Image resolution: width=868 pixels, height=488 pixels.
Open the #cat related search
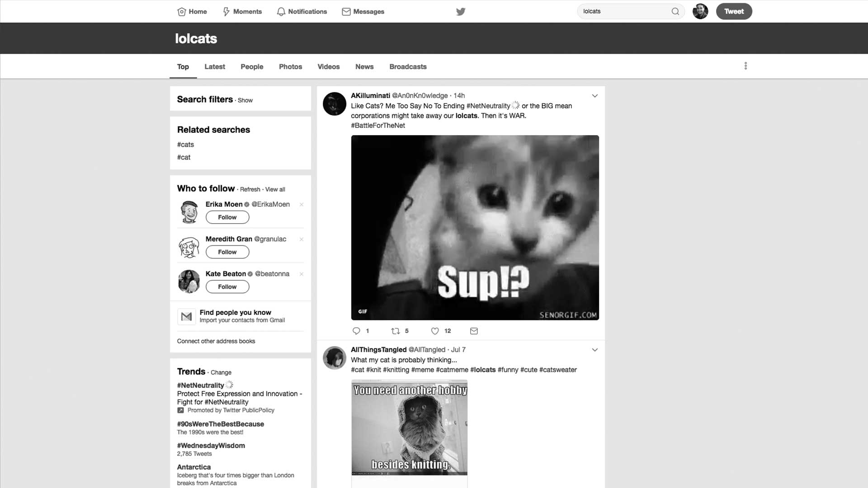pyautogui.click(x=184, y=157)
